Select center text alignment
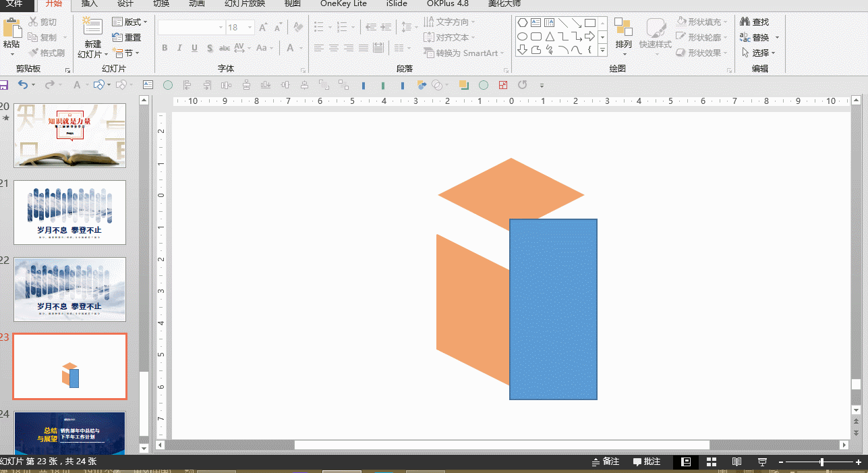This screenshot has height=473, width=868. [334, 48]
